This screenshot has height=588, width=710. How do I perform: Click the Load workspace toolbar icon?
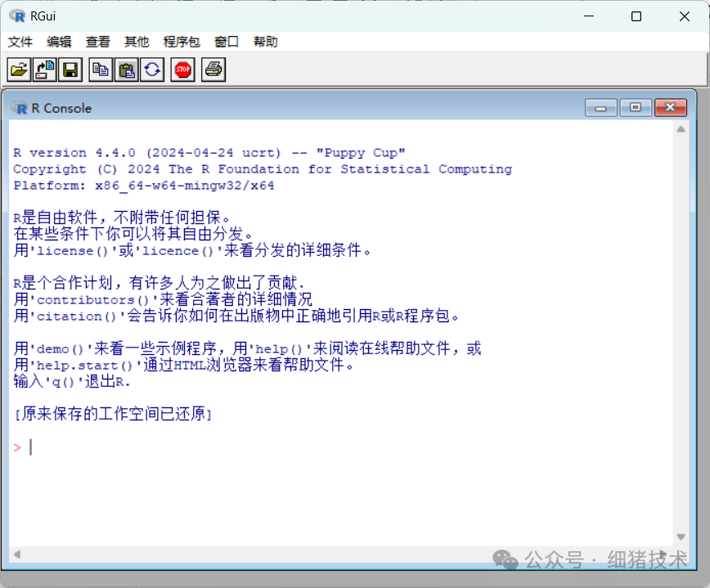point(44,70)
